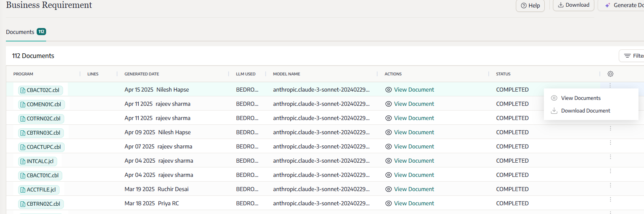Sort by the GENERATED DATE column header
The image size is (644, 214).
click(x=142, y=74)
